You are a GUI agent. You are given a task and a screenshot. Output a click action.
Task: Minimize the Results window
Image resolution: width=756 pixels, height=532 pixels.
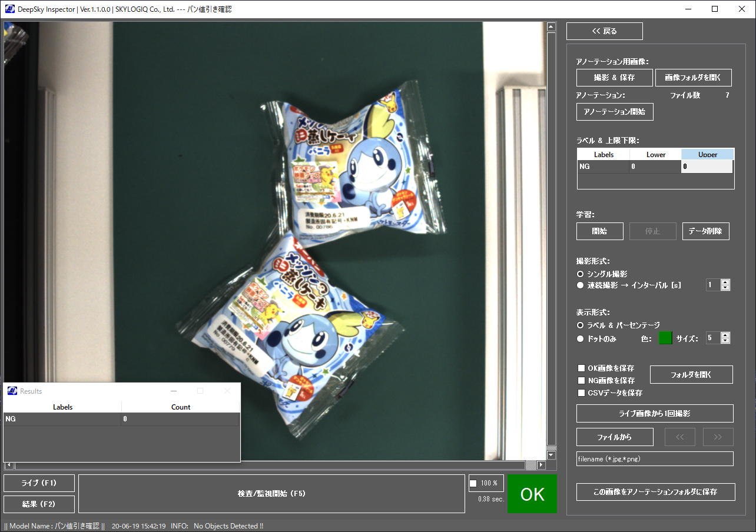click(174, 391)
